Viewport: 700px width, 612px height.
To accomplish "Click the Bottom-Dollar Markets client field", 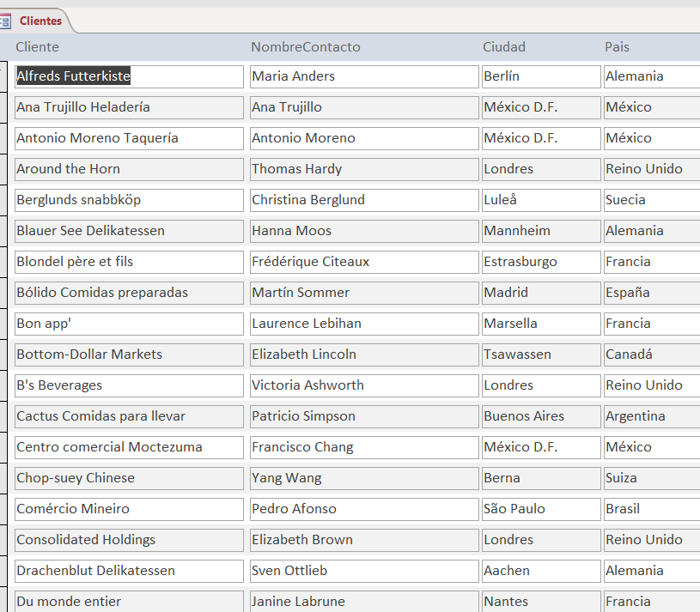I will (129, 354).
